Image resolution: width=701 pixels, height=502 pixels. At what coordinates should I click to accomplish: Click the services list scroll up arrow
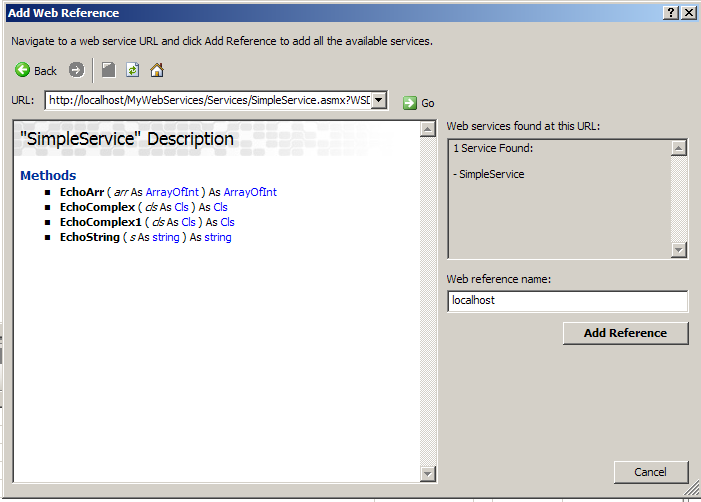[x=679, y=148]
